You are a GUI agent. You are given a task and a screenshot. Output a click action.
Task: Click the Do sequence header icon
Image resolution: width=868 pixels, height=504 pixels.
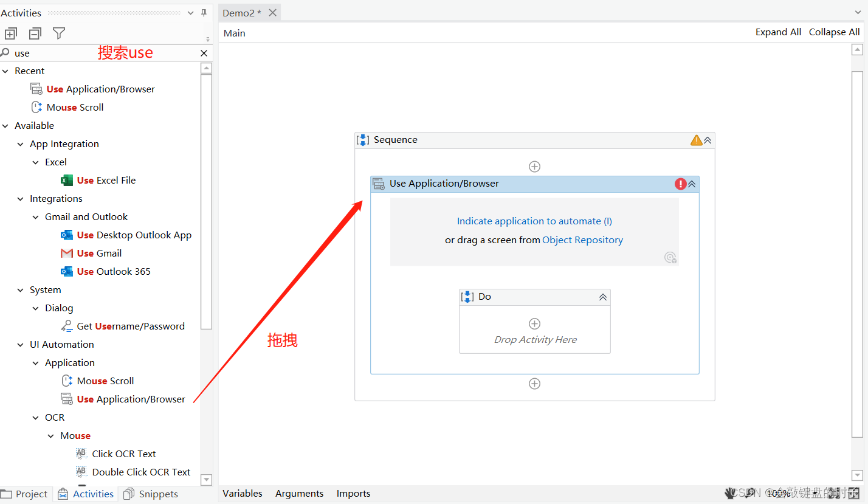(467, 297)
